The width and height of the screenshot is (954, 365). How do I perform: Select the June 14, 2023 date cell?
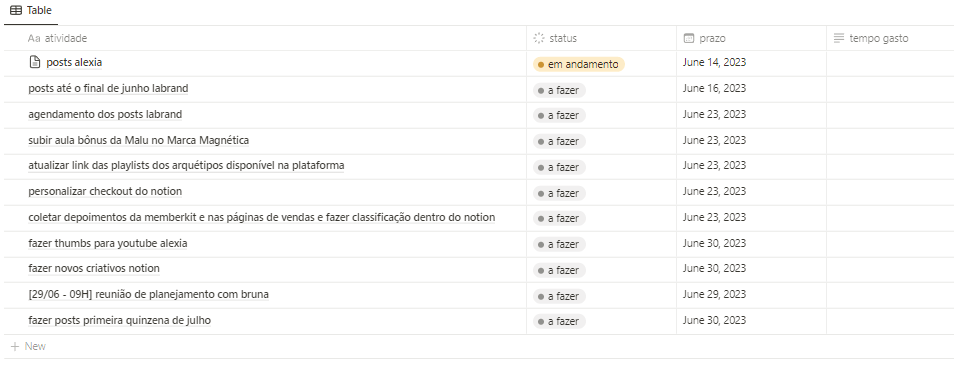pyautogui.click(x=751, y=63)
